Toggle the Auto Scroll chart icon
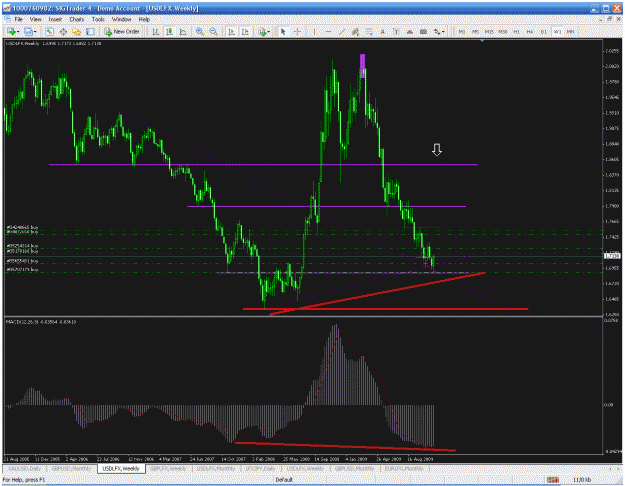The width and height of the screenshot is (625, 486). tap(231, 31)
